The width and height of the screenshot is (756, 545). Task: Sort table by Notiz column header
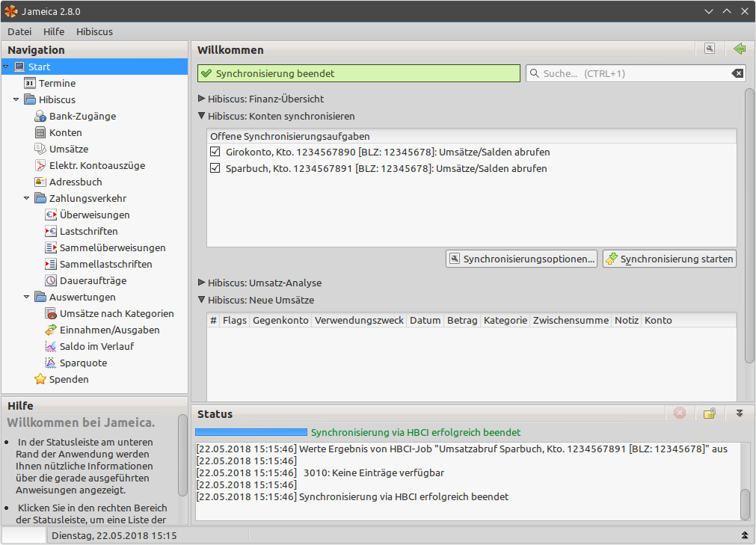[627, 320]
